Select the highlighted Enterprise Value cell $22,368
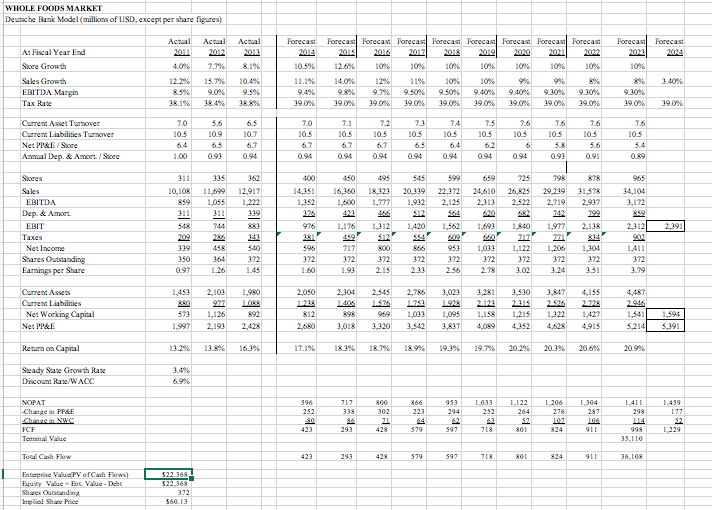Image resolution: width=712 pixels, height=510 pixels. (168, 474)
